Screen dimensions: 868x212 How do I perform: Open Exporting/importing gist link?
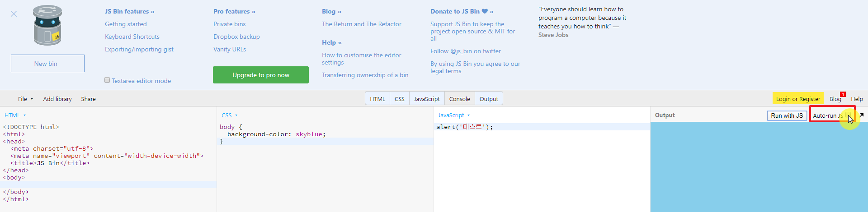click(139, 49)
